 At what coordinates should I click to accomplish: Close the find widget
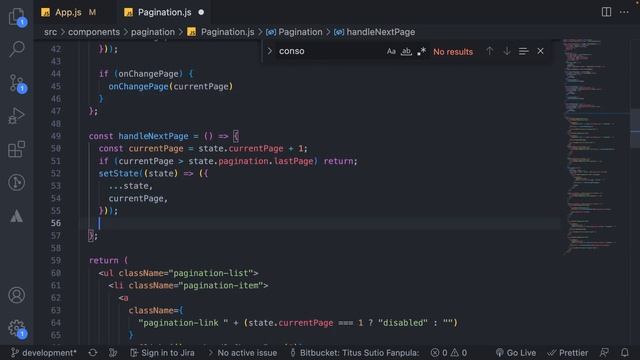pyautogui.click(x=540, y=51)
